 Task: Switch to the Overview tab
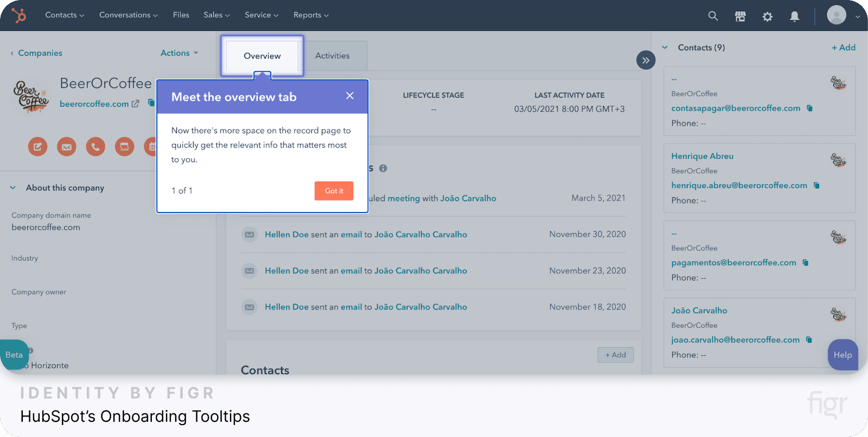(x=262, y=56)
